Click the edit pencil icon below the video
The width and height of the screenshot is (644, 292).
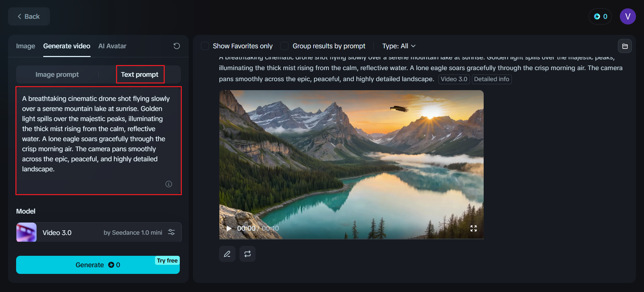[227, 254]
